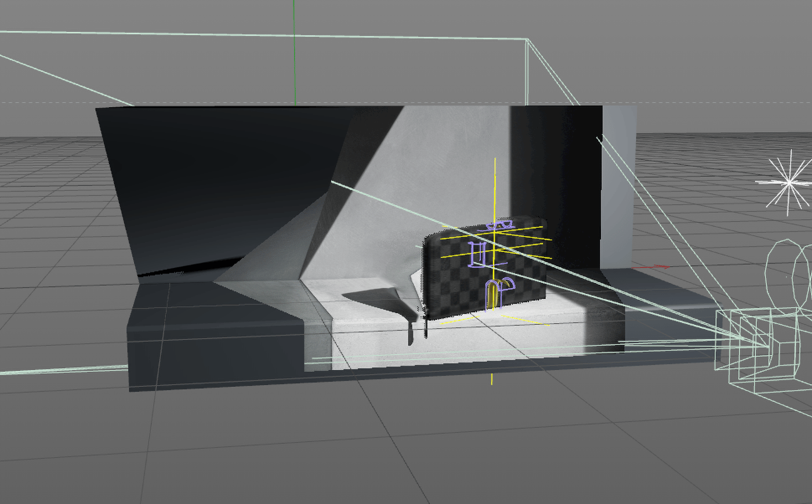Click the dark gray base slab's front face
The image size is (812, 504).
tap(215, 360)
